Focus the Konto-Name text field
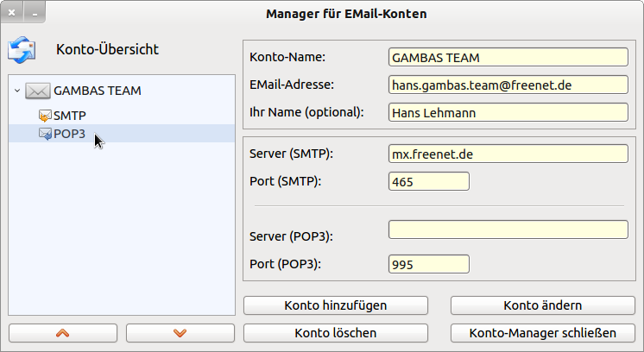644x352 pixels. tap(508, 58)
